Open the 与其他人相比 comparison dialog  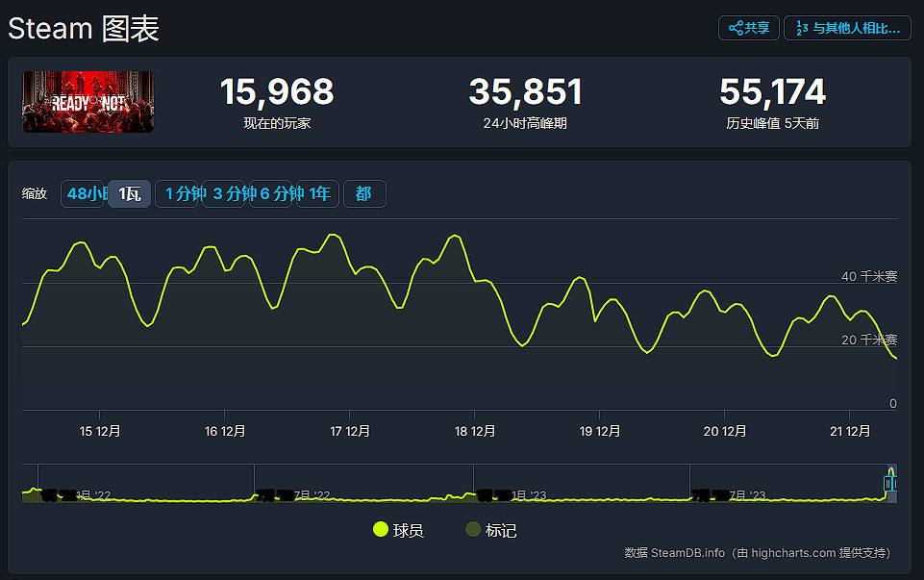[x=847, y=28]
